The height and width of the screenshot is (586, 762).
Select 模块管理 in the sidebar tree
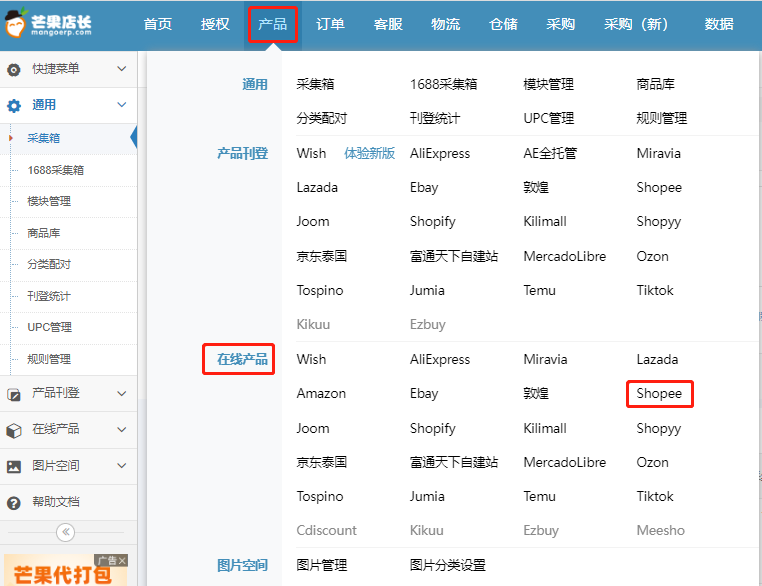pos(49,201)
